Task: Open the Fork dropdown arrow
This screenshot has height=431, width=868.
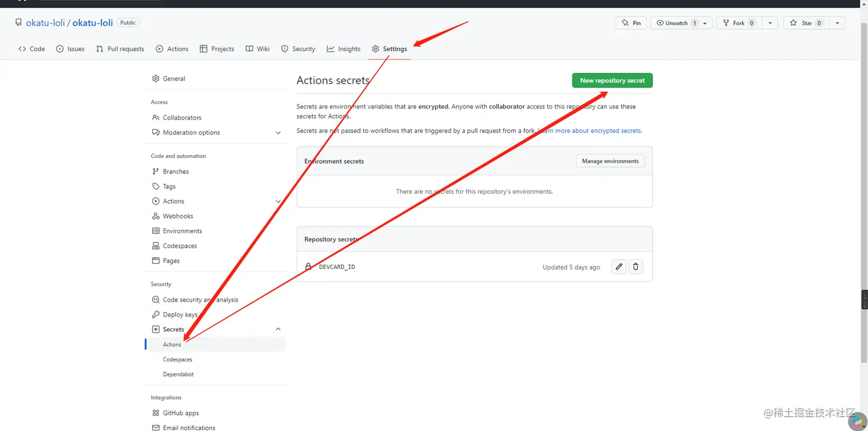Action: tap(770, 23)
